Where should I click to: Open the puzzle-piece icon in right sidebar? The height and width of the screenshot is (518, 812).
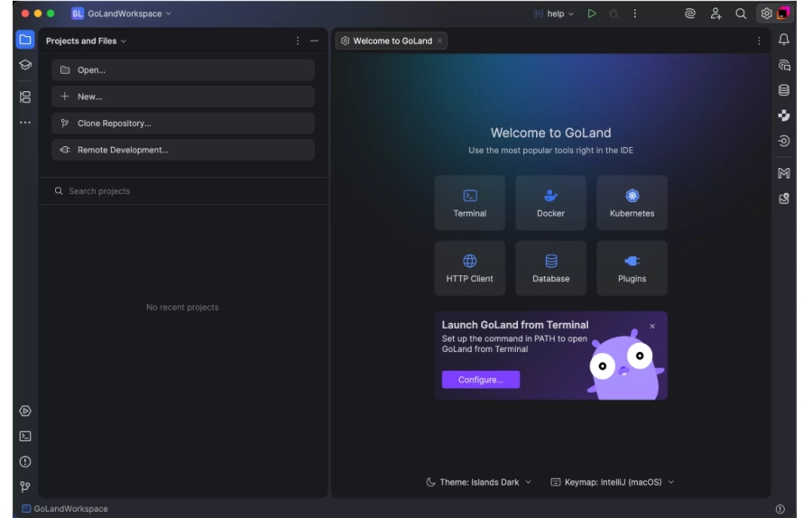pyautogui.click(x=784, y=116)
